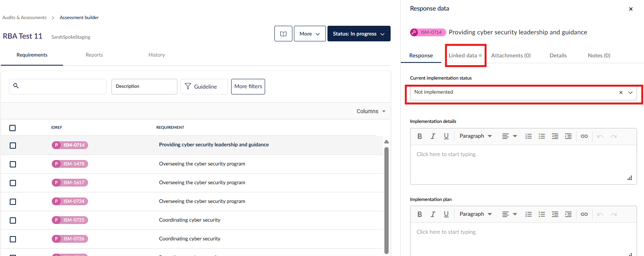Check the ISM-0725 row checkbox
This screenshot has height=256, width=644.
[13, 220]
